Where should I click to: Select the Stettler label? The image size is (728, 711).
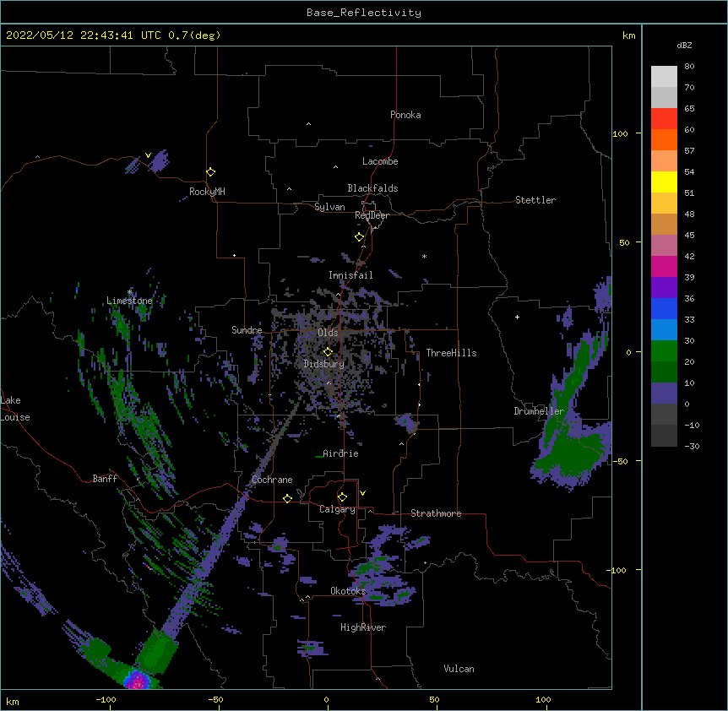pyautogui.click(x=535, y=200)
